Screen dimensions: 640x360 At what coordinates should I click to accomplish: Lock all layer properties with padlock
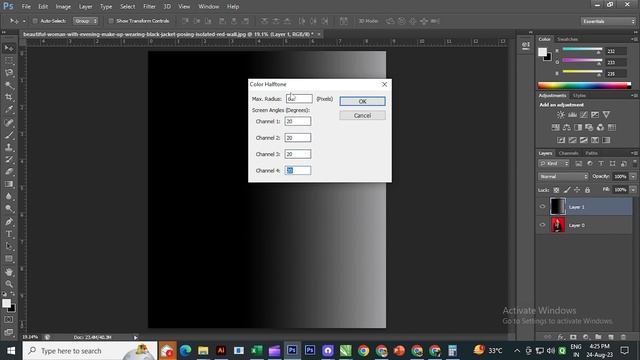[587, 190]
